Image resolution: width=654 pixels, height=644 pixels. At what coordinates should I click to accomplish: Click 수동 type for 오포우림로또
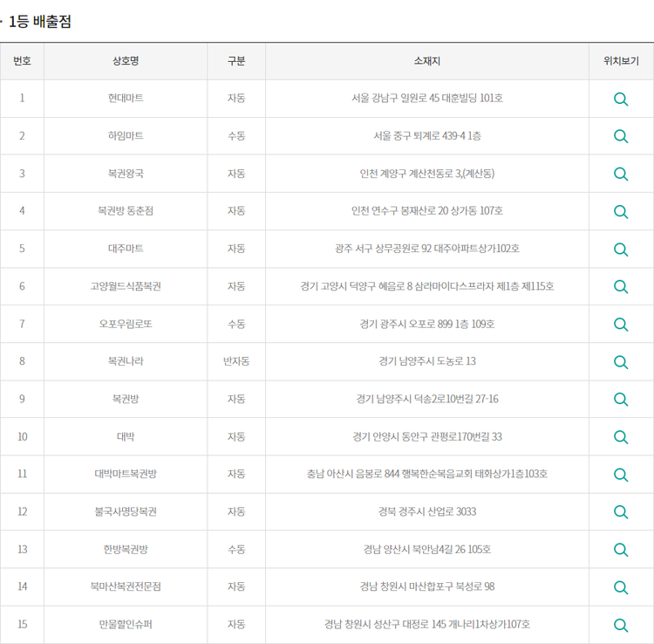coord(236,324)
